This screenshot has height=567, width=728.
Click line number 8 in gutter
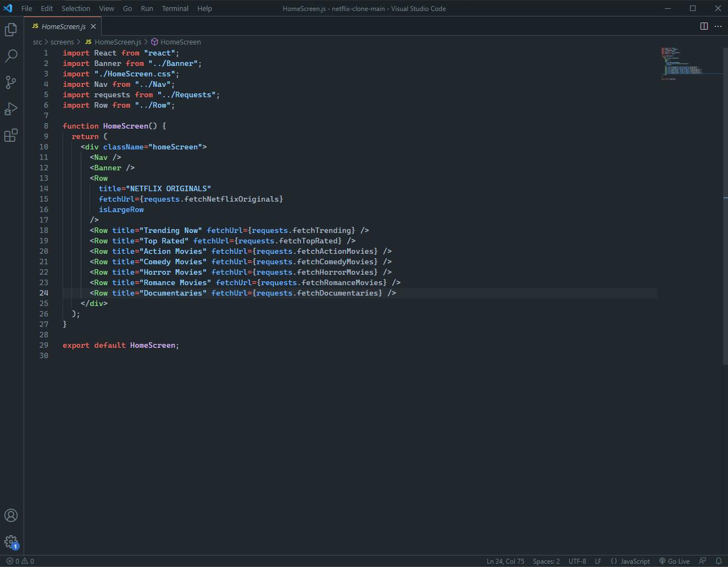[x=46, y=126]
